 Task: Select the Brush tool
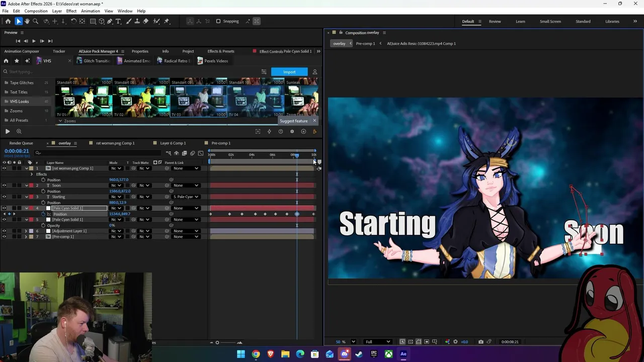tap(129, 21)
